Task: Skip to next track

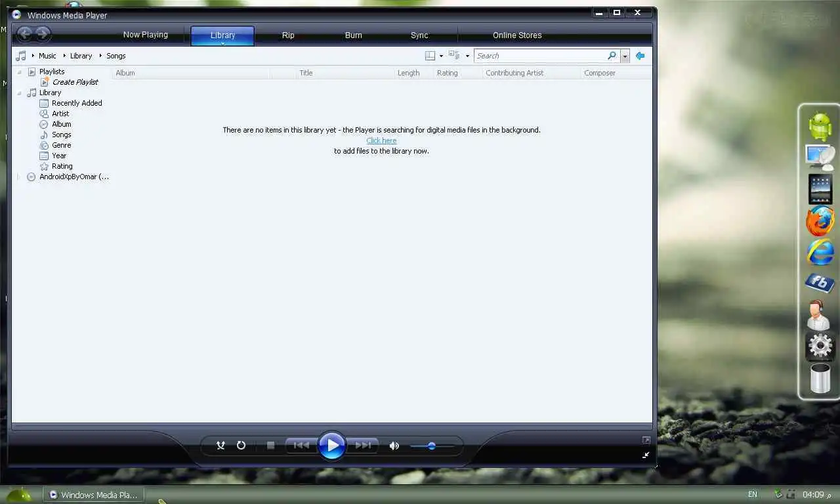Action: (363, 446)
